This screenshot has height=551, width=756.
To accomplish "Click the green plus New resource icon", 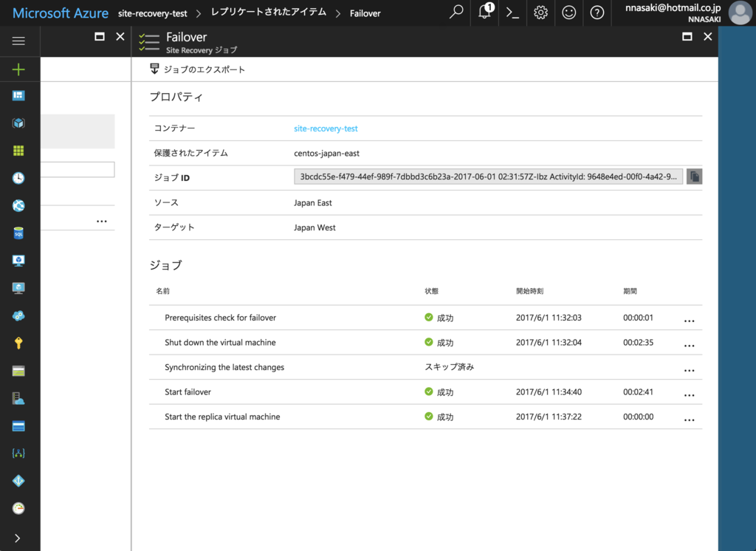I will pos(18,69).
